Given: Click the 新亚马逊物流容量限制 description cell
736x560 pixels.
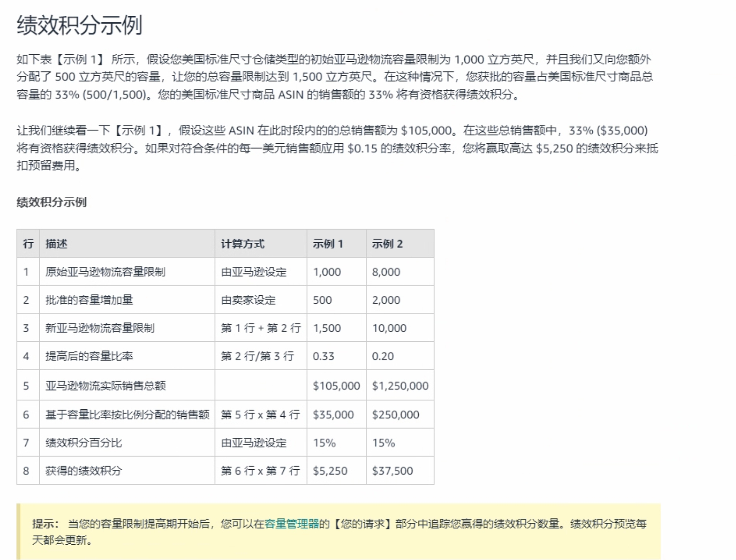Looking at the screenshot, I should [x=100, y=328].
